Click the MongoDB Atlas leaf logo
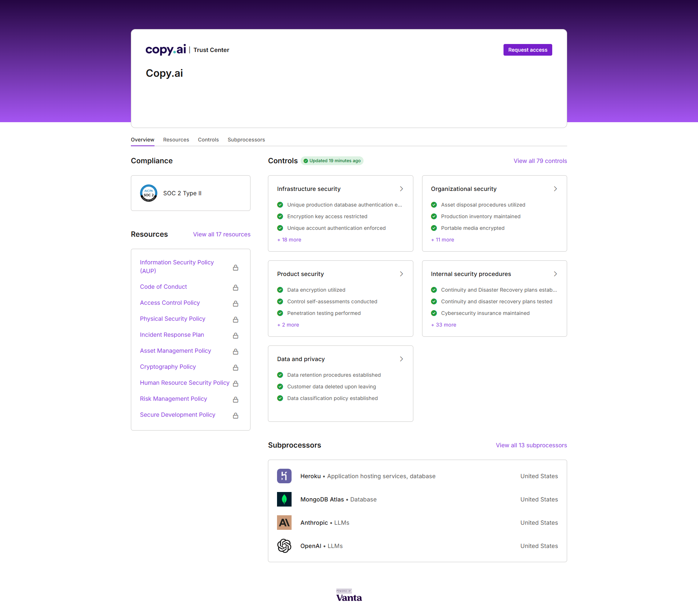This screenshot has height=616, width=698. [x=284, y=499]
